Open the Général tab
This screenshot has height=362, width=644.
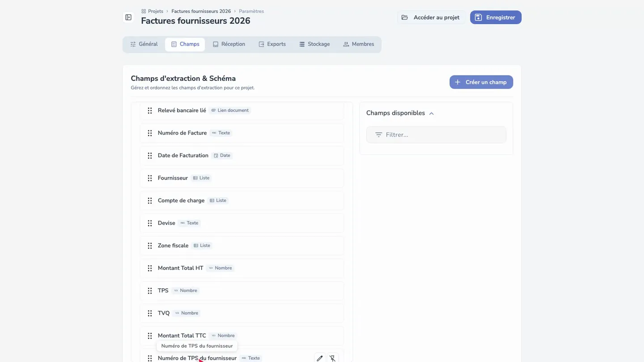point(144,44)
